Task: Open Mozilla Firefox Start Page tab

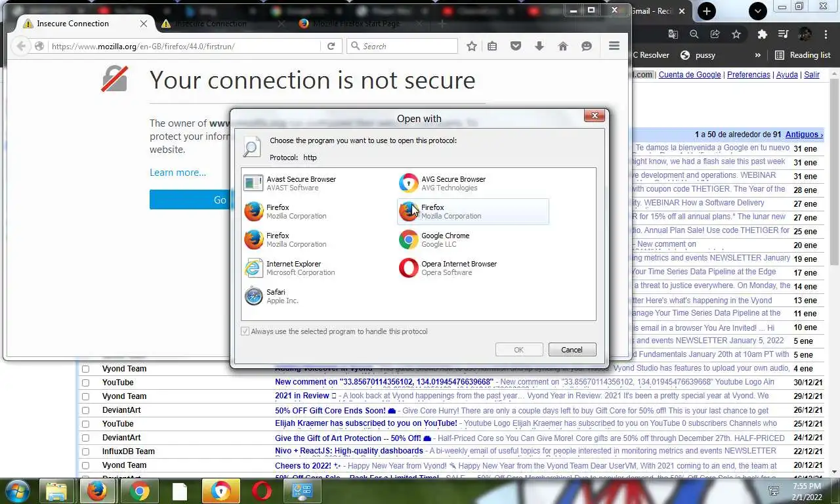Action: click(356, 24)
